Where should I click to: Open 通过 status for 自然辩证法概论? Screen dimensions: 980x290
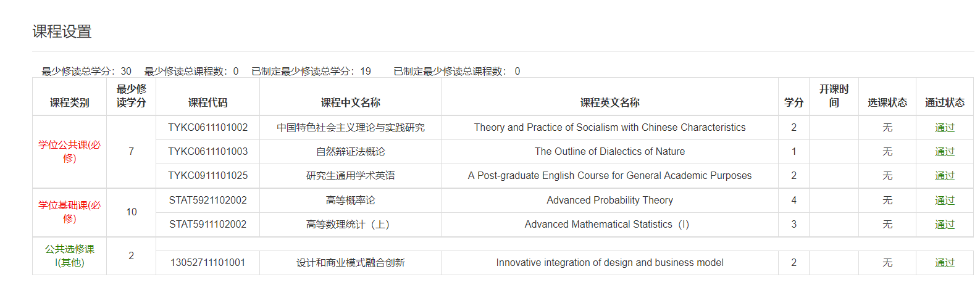[944, 152]
